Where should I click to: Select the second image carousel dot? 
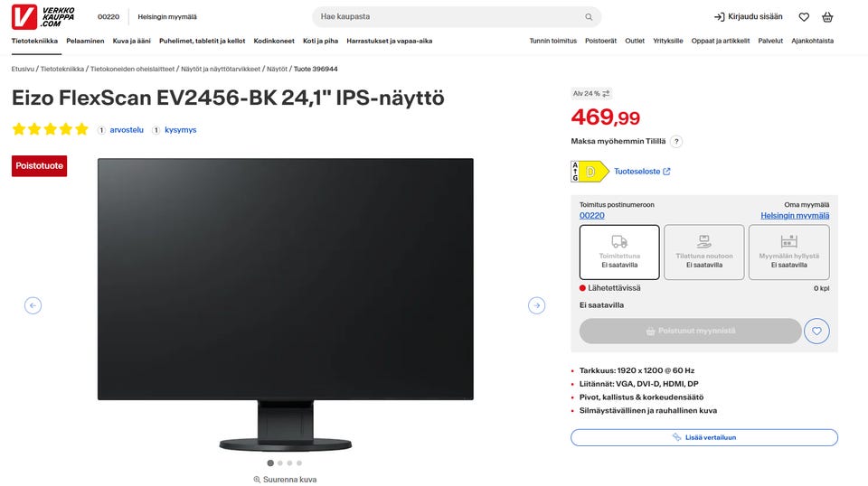(x=280, y=463)
